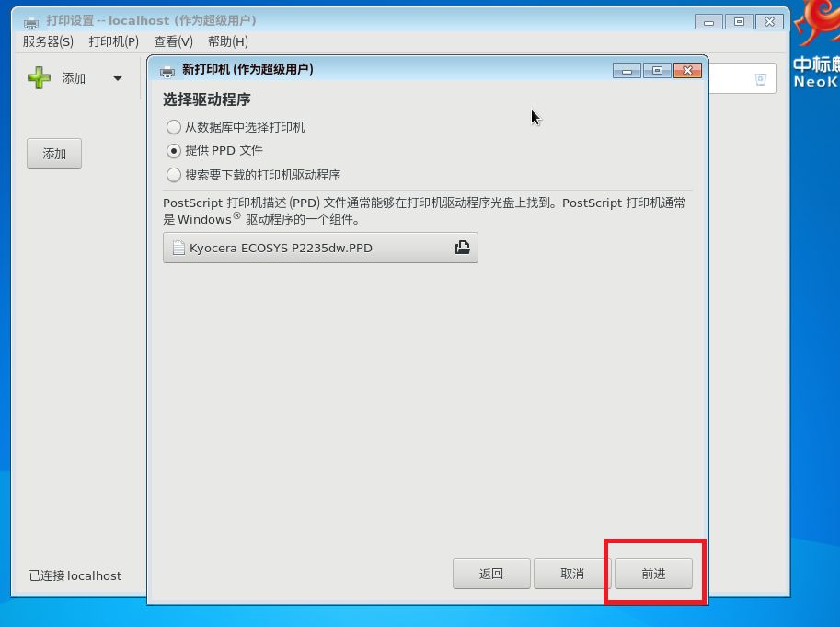Click the 取消 cancel button
Image resolution: width=840 pixels, height=627 pixels.
[x=572, y=574]
